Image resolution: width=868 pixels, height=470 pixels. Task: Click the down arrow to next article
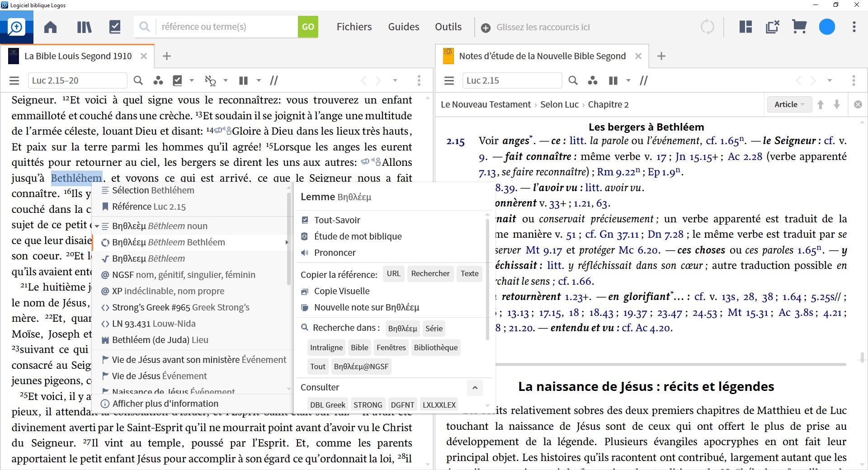point(837,104)
